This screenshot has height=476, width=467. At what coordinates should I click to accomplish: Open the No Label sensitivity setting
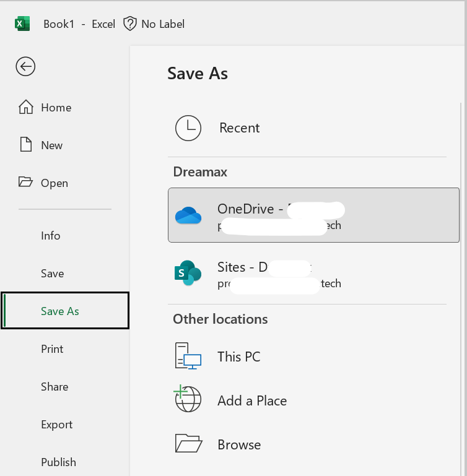pos(154,24)
